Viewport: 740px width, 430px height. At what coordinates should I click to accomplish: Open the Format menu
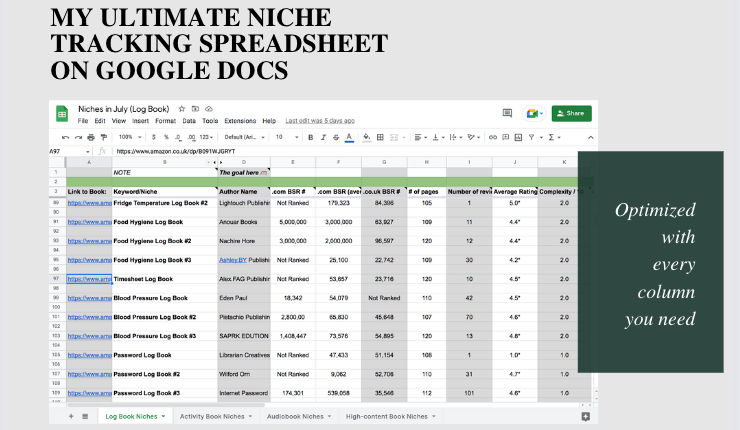165,121
